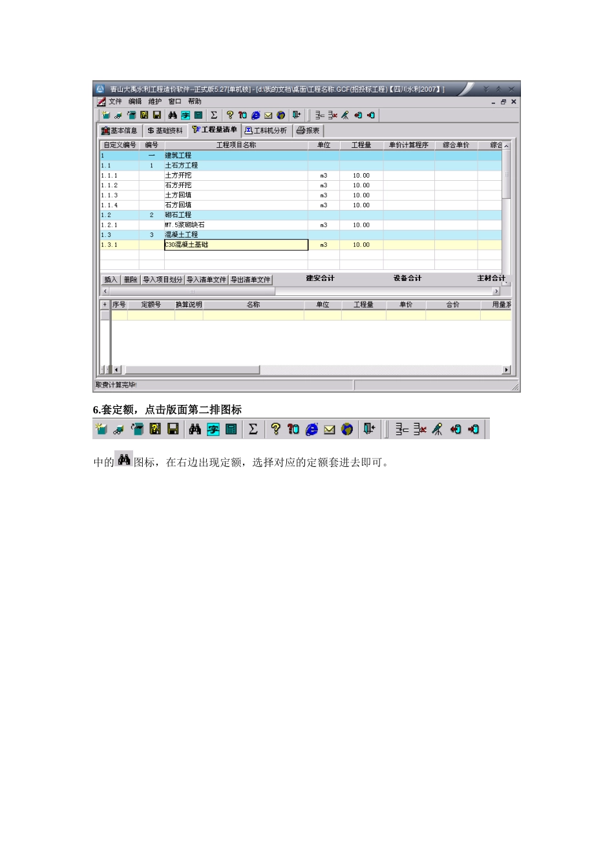Click the Internet Explorer icon in the enlarged toolbar strip

click(312, 429)
